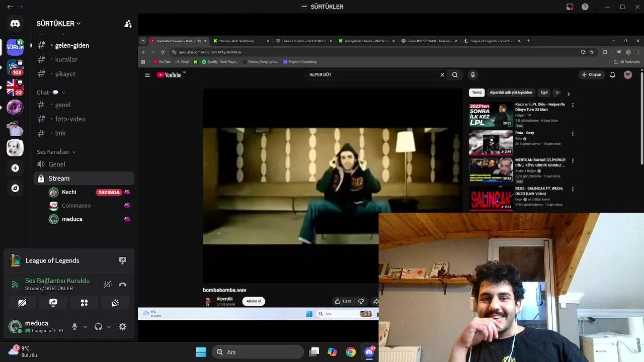This screenshot has width=644, height=362.
Task: Click YouTube voice search microphone in stream
Action: [472, 75]
